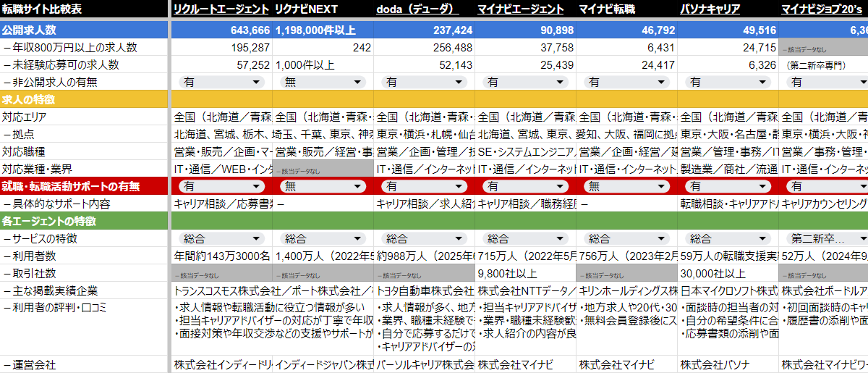Select the blue 公開求人数 row header
Screen dimensions: 868x373
(84, 30)
